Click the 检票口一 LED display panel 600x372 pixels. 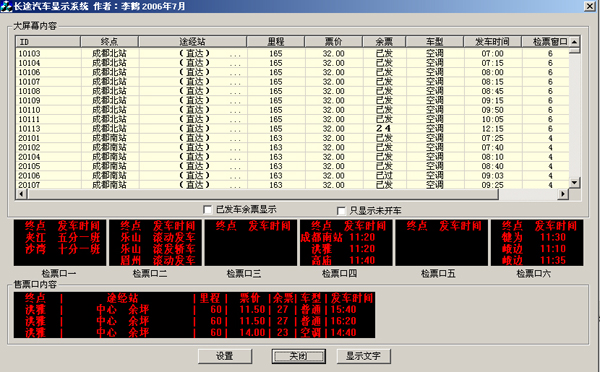(60, 243)
